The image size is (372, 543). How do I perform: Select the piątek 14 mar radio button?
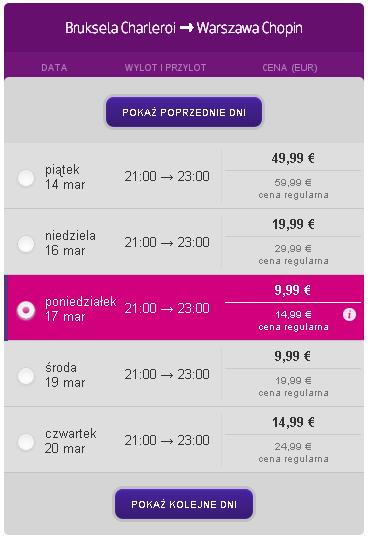tap(26, 178)
